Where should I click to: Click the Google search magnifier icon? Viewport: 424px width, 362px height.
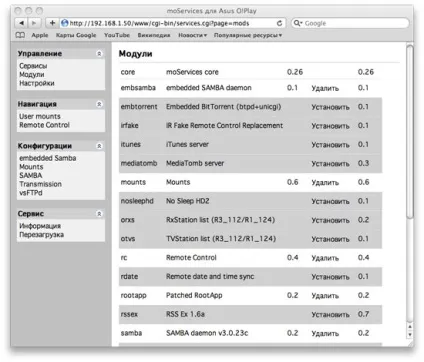click(x=297, y=23)
